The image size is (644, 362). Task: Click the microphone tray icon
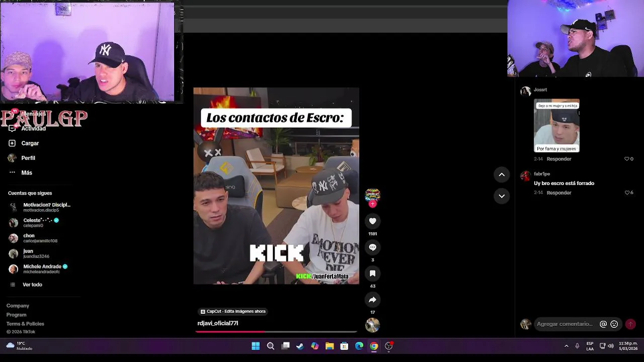[x=577, y=346]
